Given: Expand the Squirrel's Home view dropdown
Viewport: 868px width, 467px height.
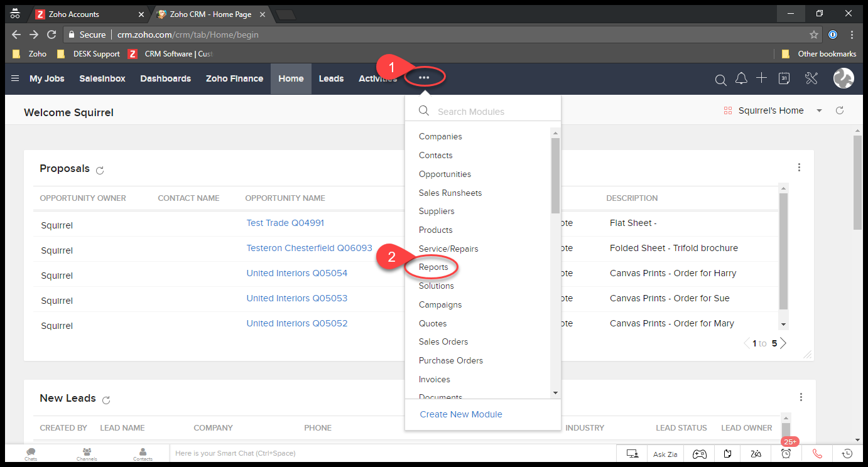Looking at the screenshot, I should click(819, 111).
